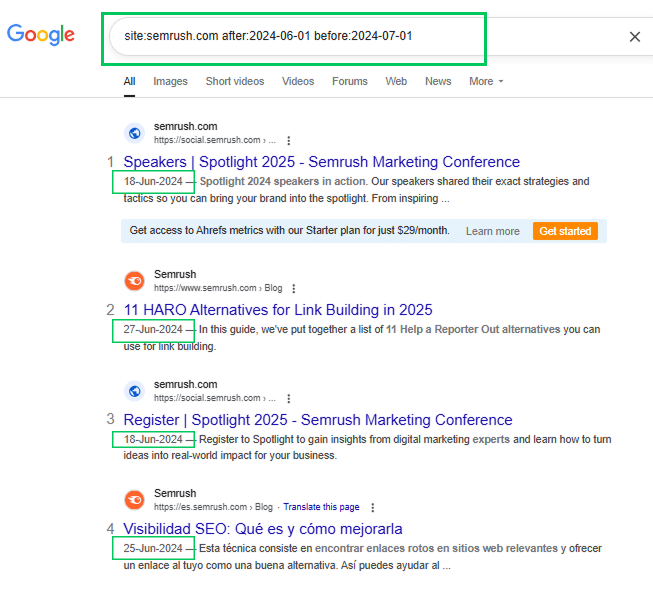Open three-dot menu for the Speakers result
Viewport: 653px width, 593px height.
coord(289,141)
